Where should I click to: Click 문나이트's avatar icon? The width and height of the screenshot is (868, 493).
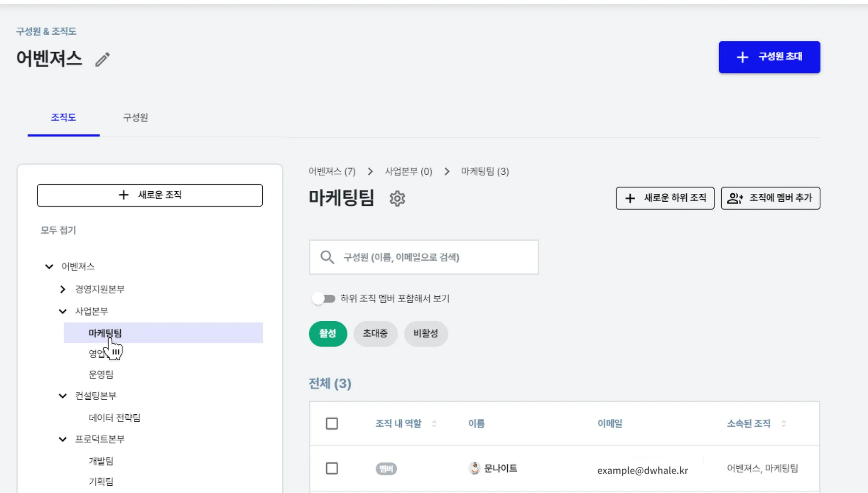pyautogui.click(x=475, y=468)
